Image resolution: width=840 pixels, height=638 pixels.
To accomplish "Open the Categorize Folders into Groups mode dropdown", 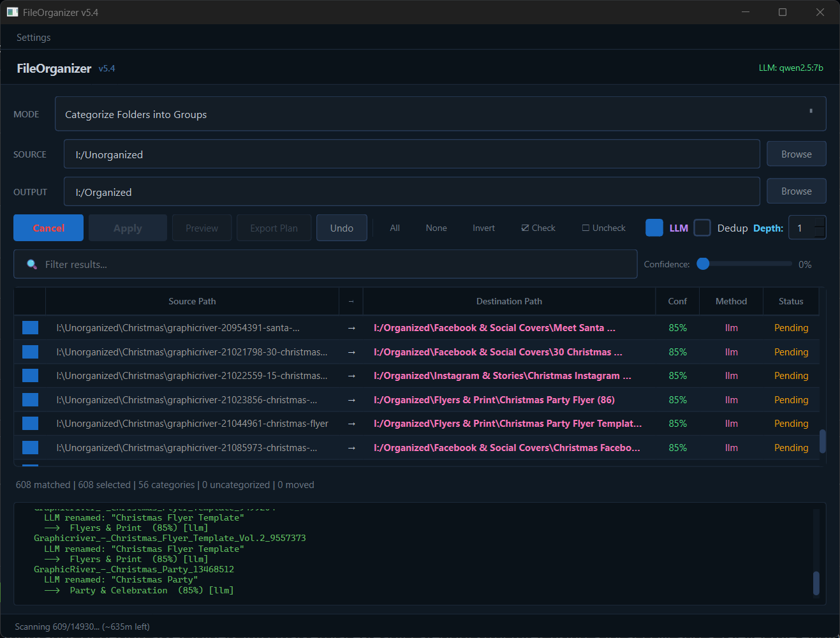I will pyautogui.click(x=441, y=114).
